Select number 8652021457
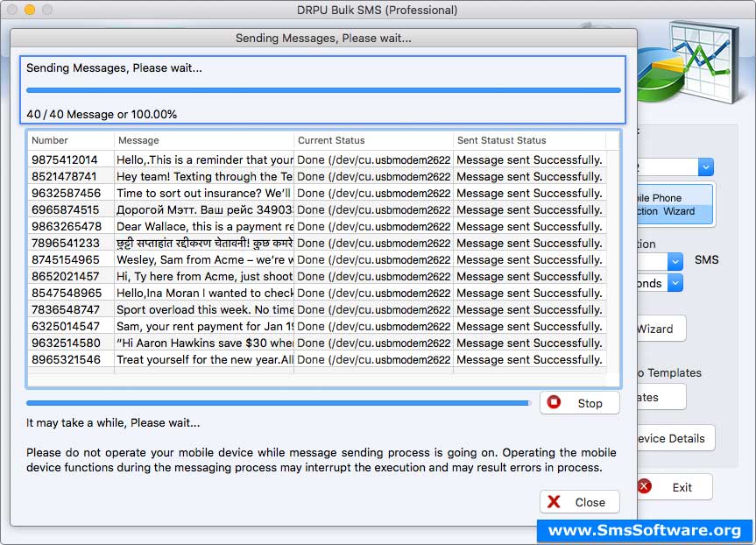Screen dimensions: 756x545 (65, 276)
